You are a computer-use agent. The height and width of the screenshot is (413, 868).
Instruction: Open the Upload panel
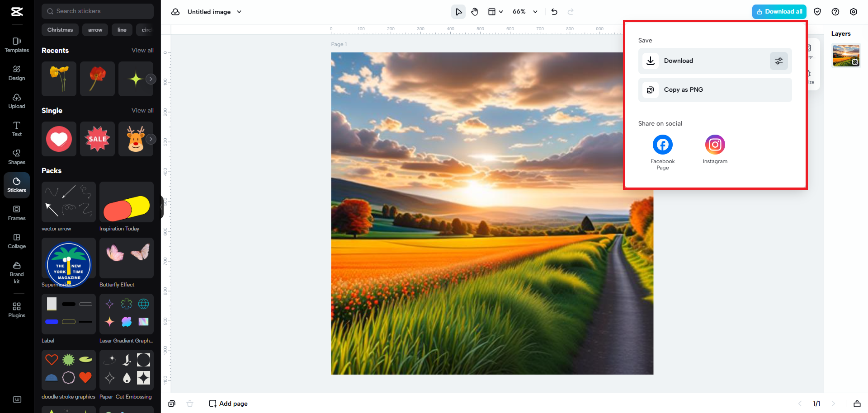pyautogui.click(x=16, y=101)
